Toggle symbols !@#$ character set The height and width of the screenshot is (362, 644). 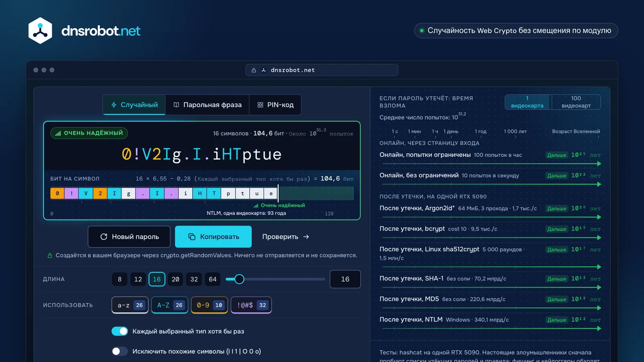[x=251, y=305]
